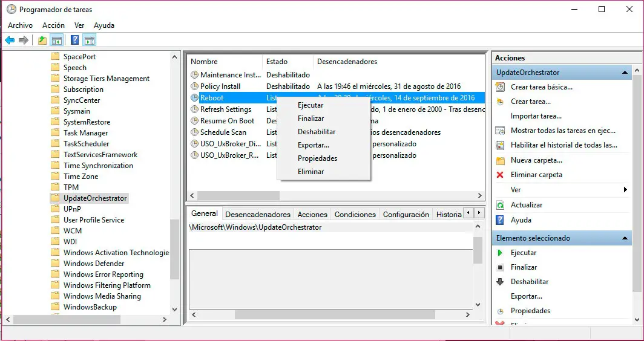
Task: Switch to the Acciones tab
Action: point(312,214)
